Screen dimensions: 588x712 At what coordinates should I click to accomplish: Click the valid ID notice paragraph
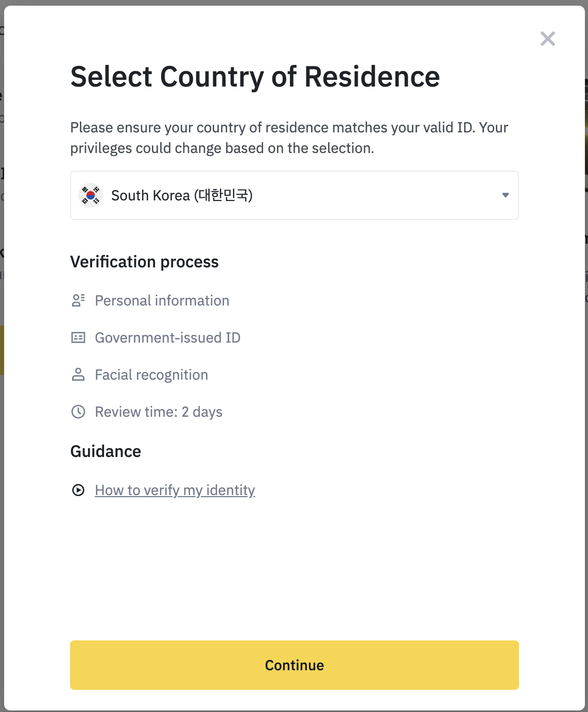click(289, 138)
